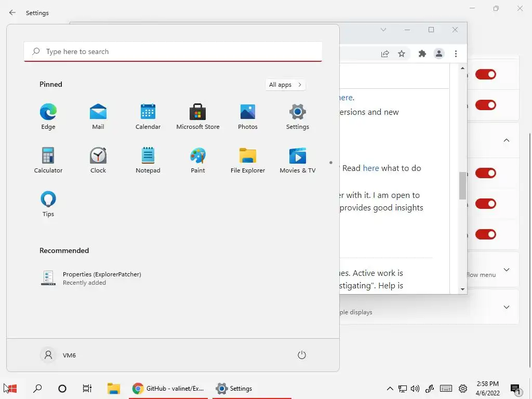Open Chrome tab search chevron
The image size is (532, 399).
point(383,30)
